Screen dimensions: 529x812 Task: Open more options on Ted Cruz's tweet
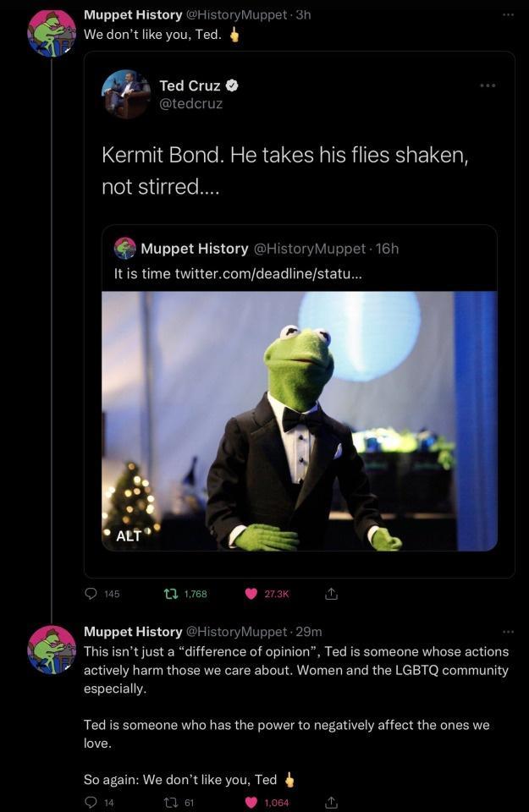[488, 85]
